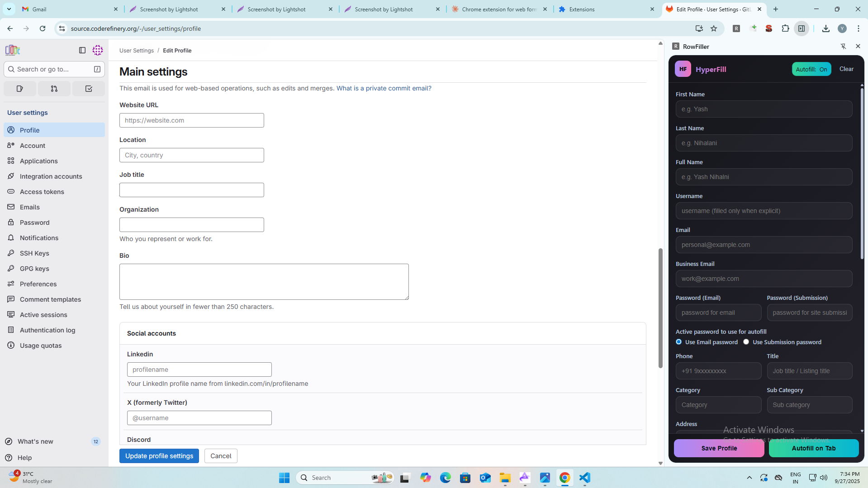
Task: Show hidden system tray icons chevron
Action: click(749, 478)
